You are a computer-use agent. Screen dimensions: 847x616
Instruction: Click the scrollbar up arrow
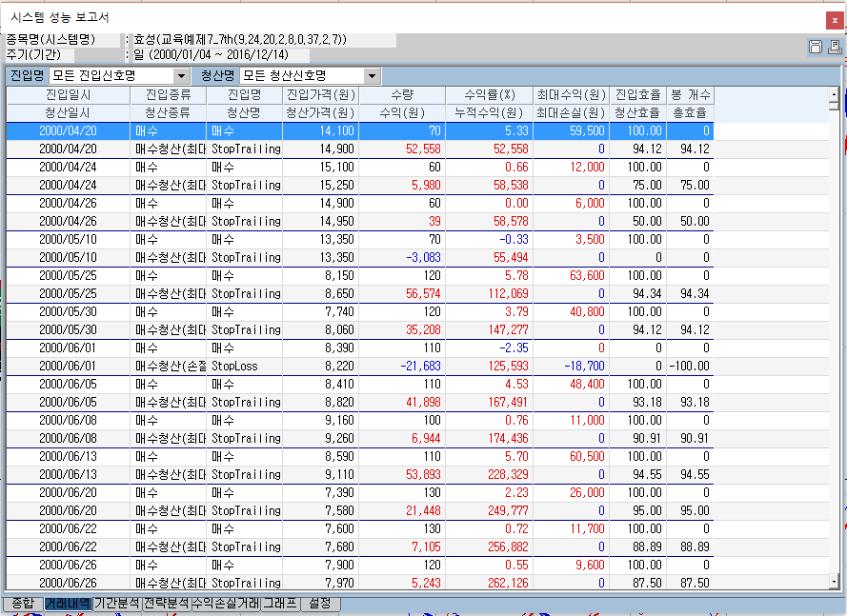834,94
